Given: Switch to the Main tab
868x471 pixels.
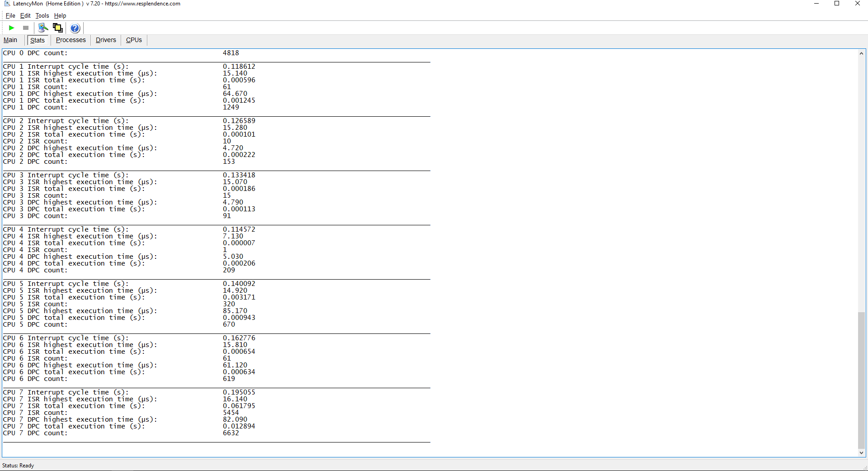Looking at the screenshot, I should pyautogui.click(x=10, y=40).
